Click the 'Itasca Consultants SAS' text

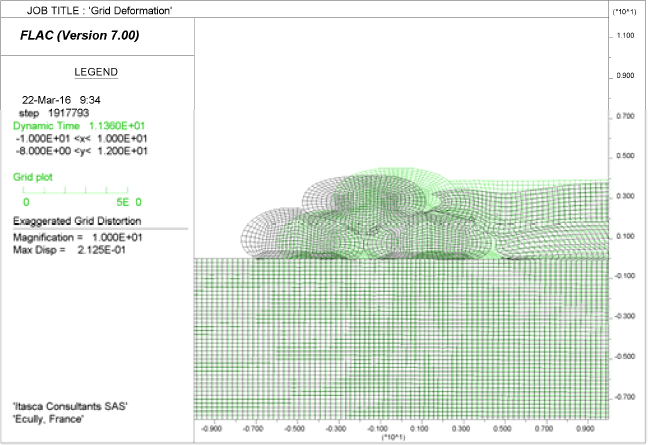(70, 406)
